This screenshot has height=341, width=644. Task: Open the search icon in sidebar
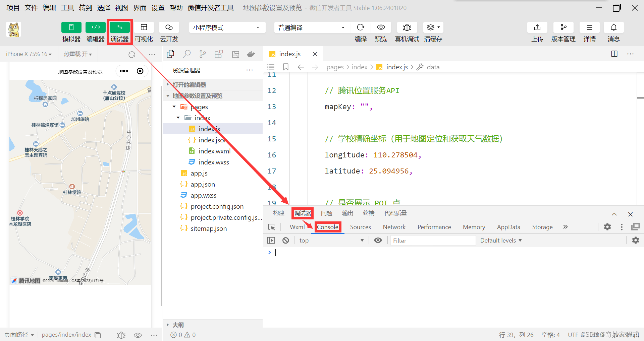tap(187, 54)
